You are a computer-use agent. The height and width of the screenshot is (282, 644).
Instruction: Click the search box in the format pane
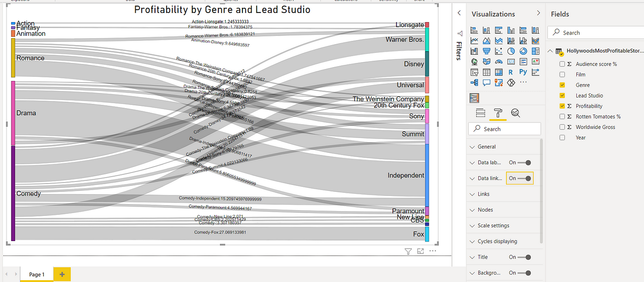click(505, 129)
